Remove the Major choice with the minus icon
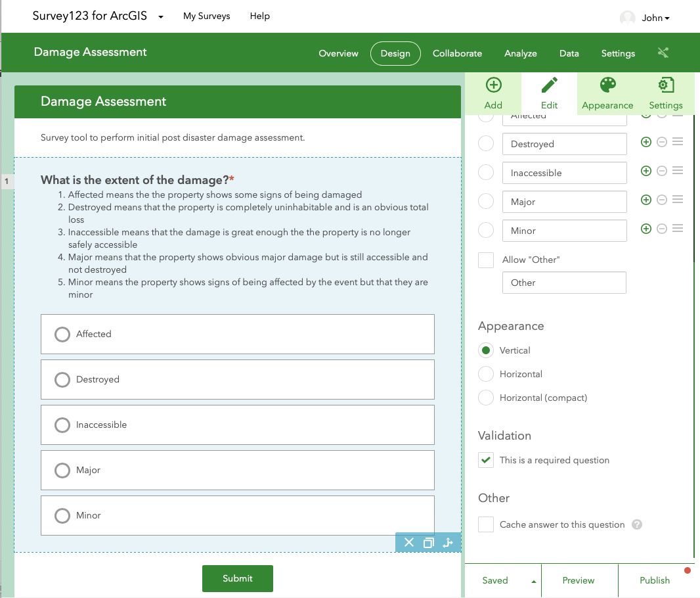Screen dimensions: 700x598 (x=662, y=200)
